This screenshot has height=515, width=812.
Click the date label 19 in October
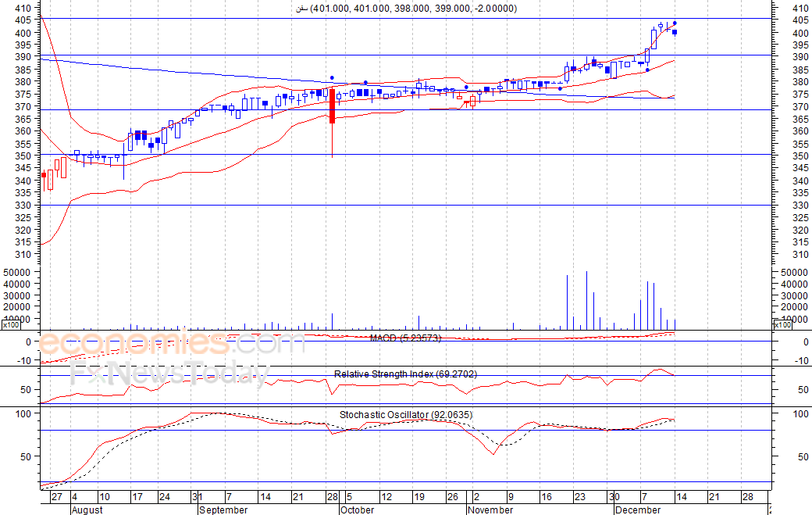point(419,497)
